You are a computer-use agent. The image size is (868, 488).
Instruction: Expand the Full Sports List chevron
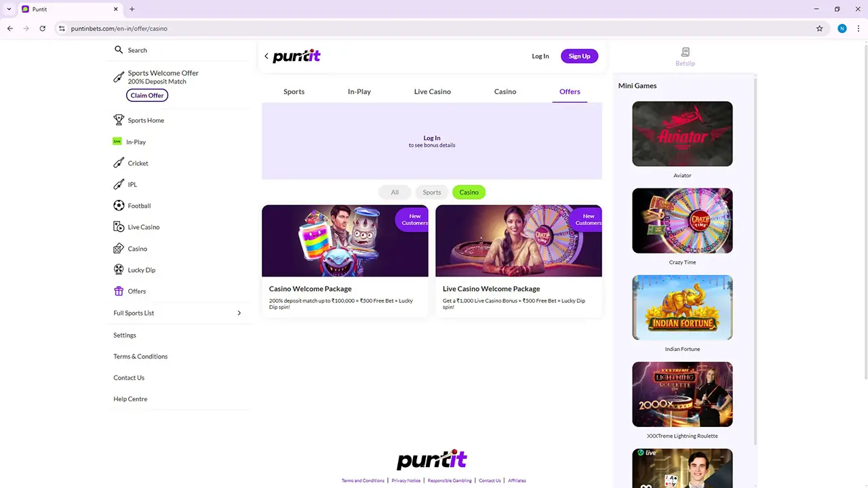pos(239,313)
